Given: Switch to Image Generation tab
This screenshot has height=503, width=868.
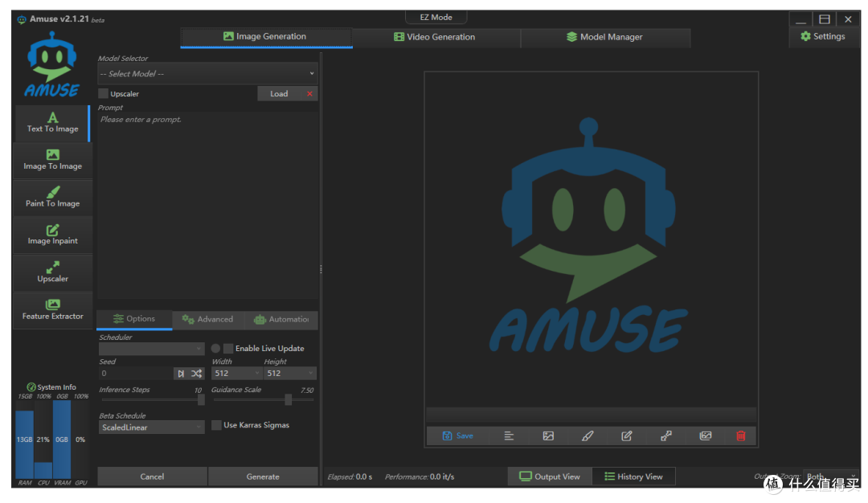Looking at the screenshot, I should point(266,36).
